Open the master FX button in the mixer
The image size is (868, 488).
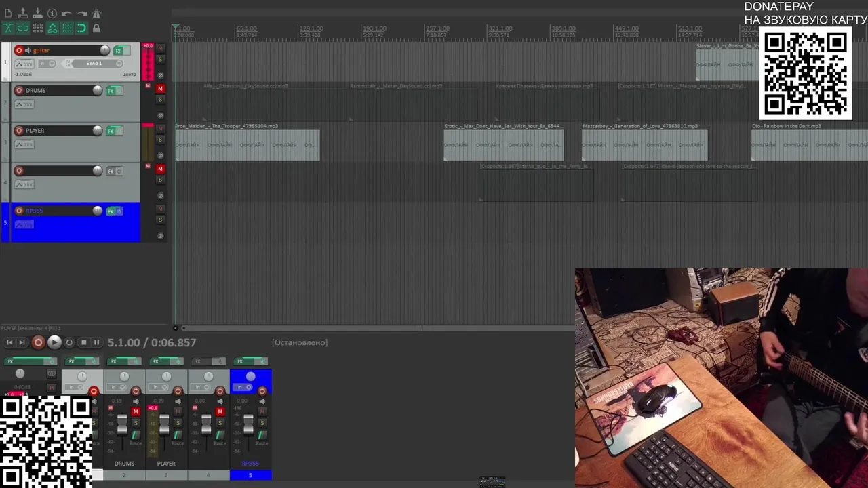tap(24, 361)
